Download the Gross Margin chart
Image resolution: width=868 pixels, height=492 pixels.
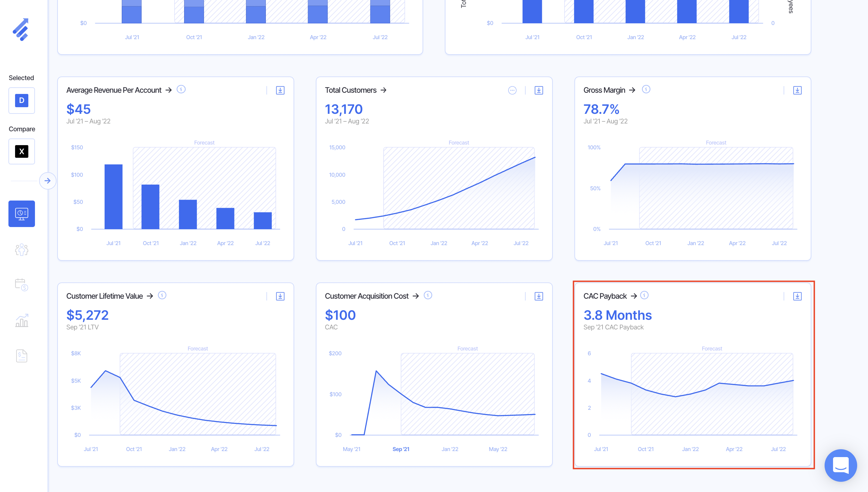point(797,90)
